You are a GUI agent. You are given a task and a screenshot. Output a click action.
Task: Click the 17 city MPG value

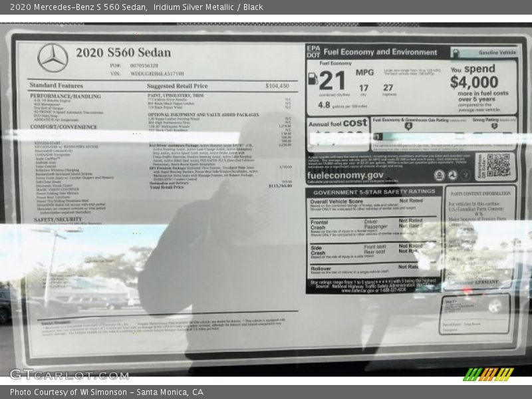(364, 88)
